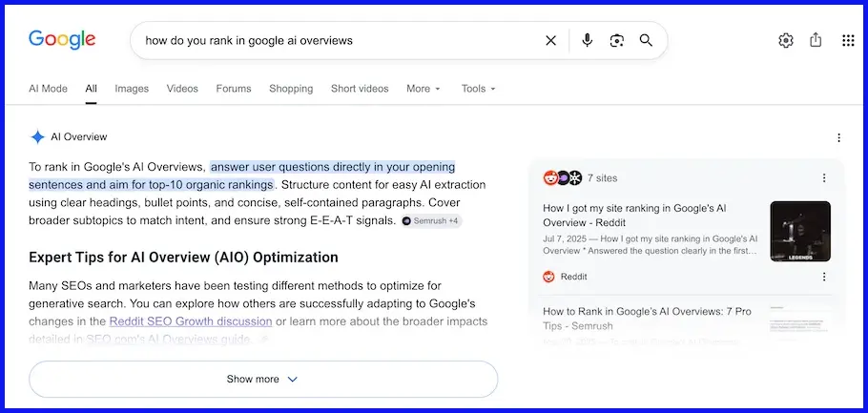The height and width of the screenshot is (413, 868).
Task: Click the Expert Tips for AI Overview heading
Action: pos(183,258)
